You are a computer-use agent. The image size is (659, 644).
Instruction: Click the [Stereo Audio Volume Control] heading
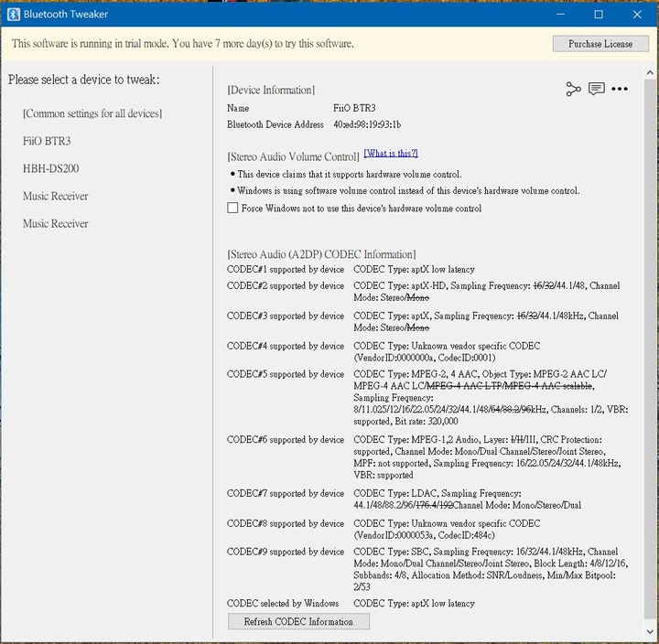point(294,156)
